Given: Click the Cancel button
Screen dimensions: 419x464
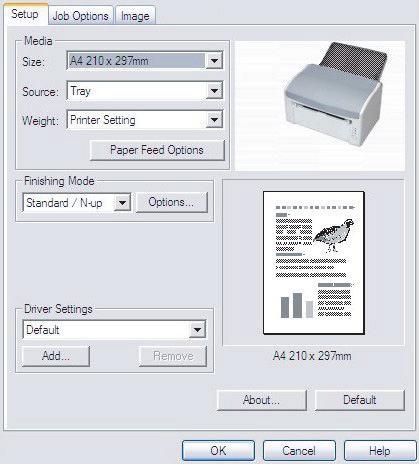Looking at the screenshot, I should click(299, 451).
